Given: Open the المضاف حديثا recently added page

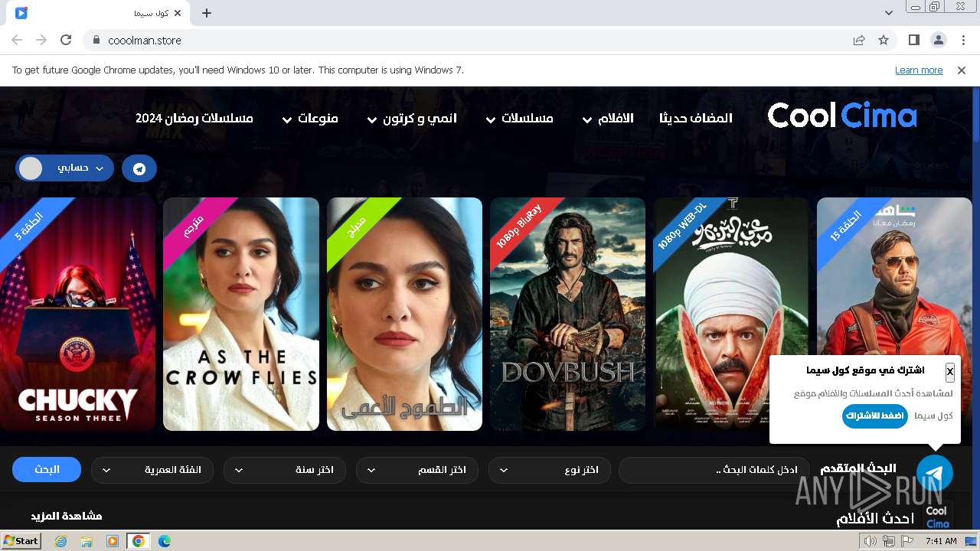Looking at the screenshot, I should coord(696,119).
